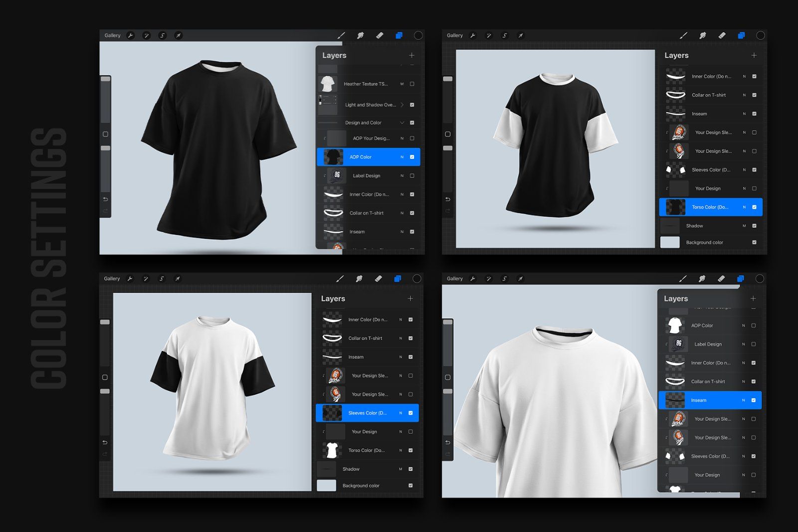Select the wrench Actions icon

tap(131, 35)
